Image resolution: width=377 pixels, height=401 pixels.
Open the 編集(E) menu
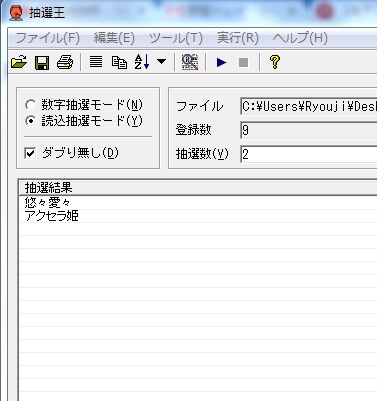(114, 38)
